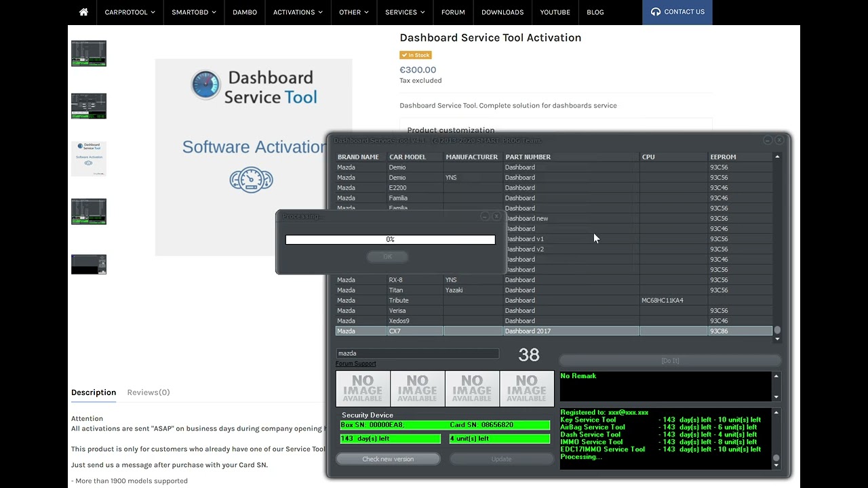Expand the CARPROTOOL menu
This screenshot has height=488, width=868.
pos(130,12)
